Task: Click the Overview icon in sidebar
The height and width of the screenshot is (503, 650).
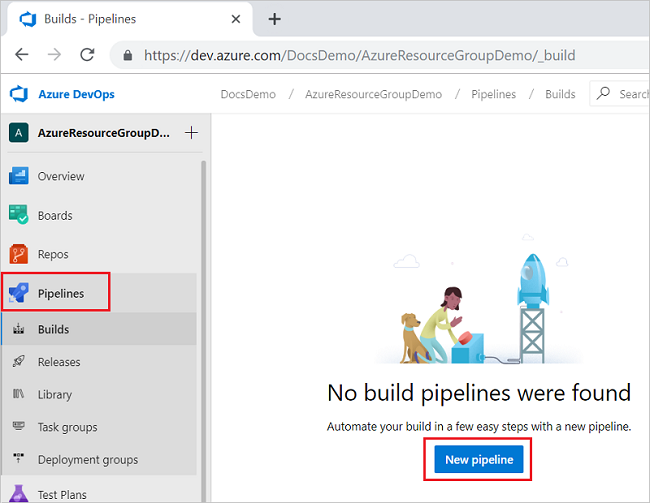Action: (x=19, y=176)
